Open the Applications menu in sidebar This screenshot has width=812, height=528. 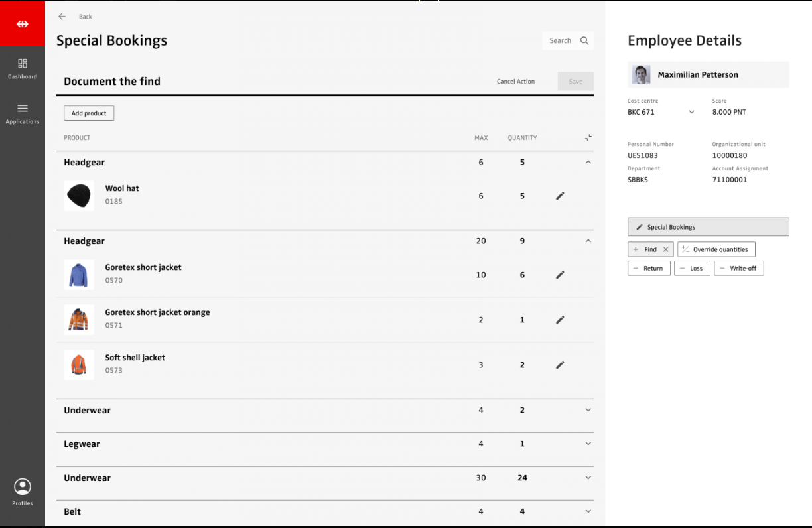23,113
